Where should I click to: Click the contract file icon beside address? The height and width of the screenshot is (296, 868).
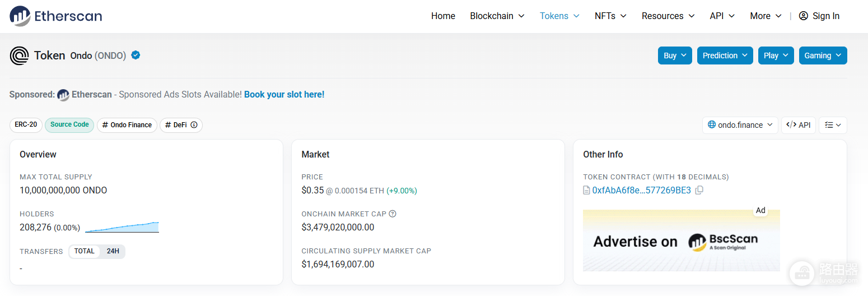tap(586, 190)
